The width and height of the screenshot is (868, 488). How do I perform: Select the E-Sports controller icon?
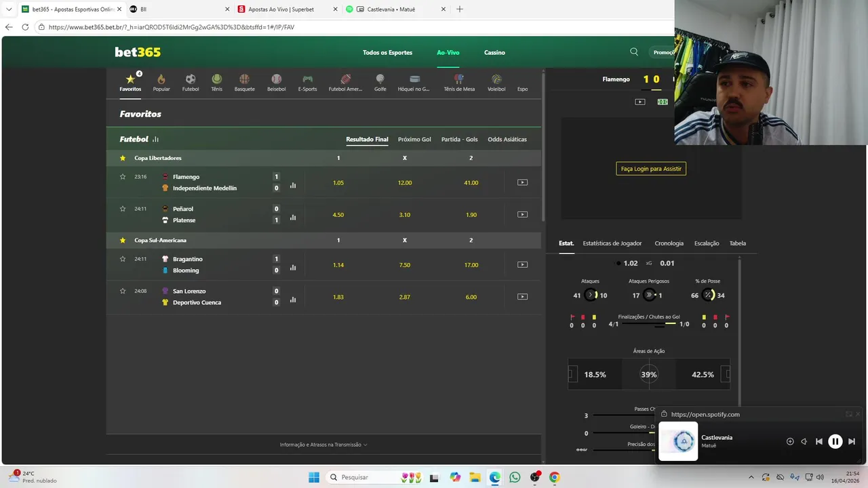[x=307, y=83]
